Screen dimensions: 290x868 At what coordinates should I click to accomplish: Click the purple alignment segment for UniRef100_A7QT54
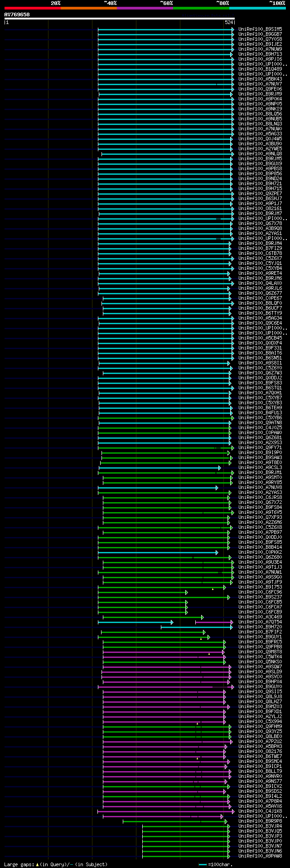213,622
